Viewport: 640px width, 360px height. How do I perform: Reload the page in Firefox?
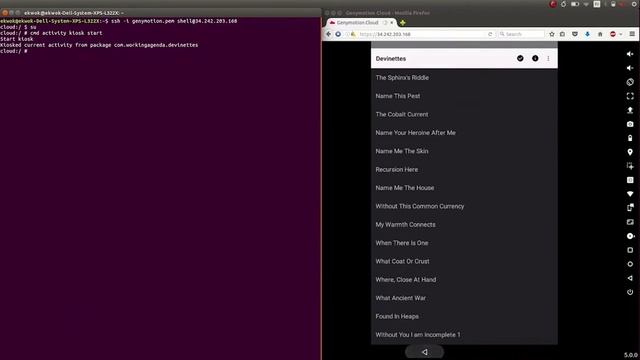click(x=490, y=34)
